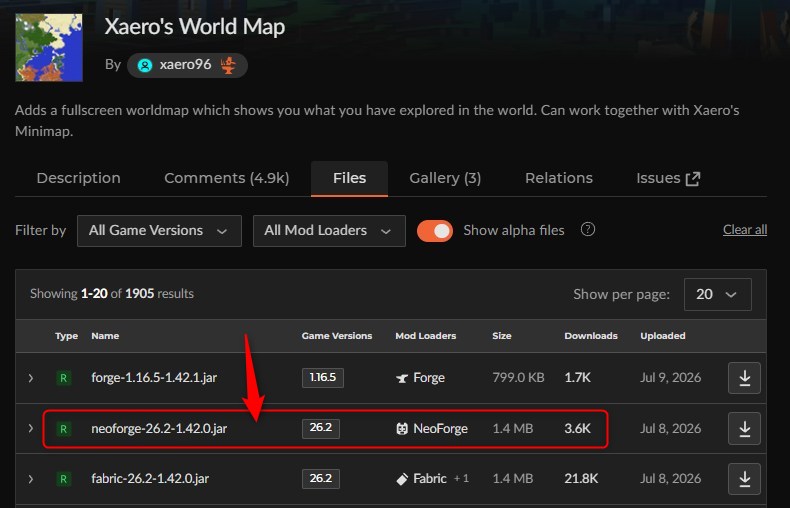Click the Name column header
This screenshot has width=790, height=508.
coord(105,336)
